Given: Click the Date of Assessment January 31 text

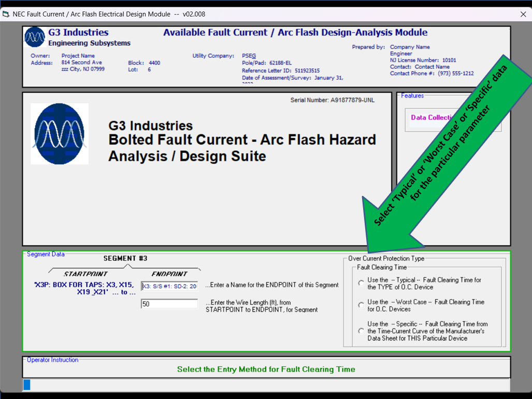Looking at the screenshot, I should [293, 78].
